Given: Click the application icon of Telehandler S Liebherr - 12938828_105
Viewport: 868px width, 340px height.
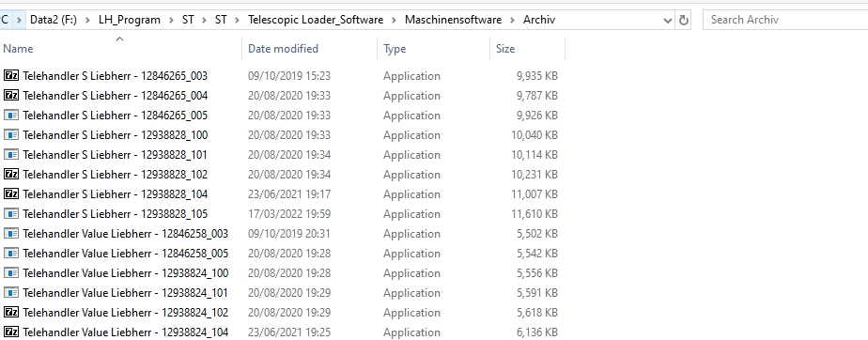Looking at the screenshot, I should 11,214.
